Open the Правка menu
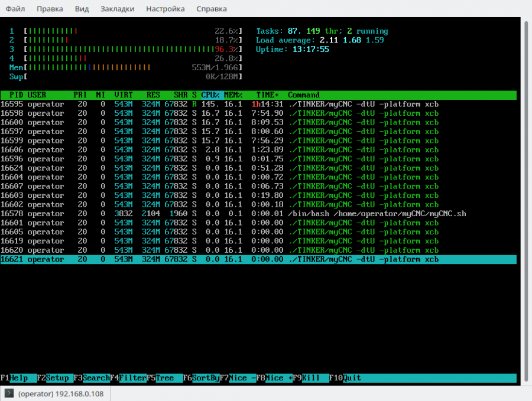The width and height of the screenshot is (532, 401). pos(50,9)
